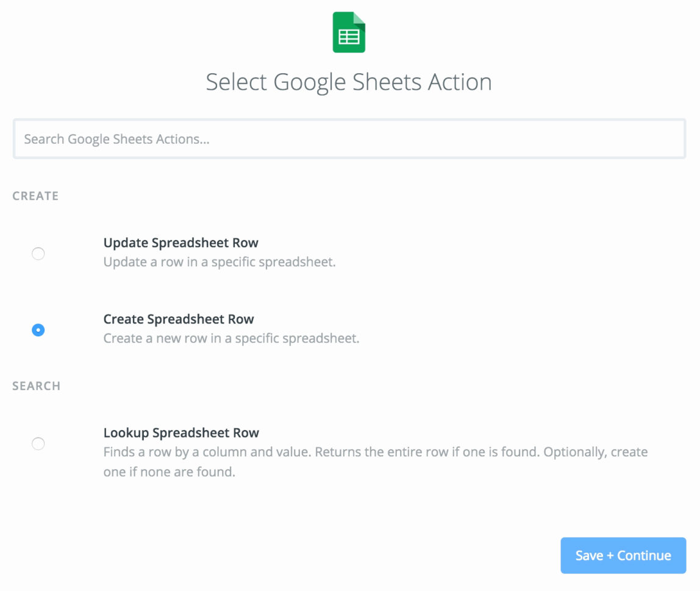700x591 pixels.
Task: Click "Select Google Sheets Action" heading
Action: (x=349, y=82)
